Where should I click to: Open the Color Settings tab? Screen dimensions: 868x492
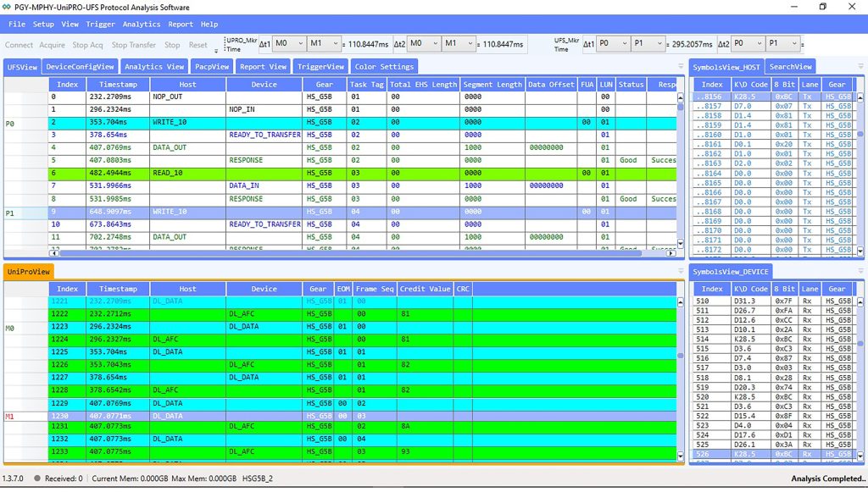pos(384,67)
